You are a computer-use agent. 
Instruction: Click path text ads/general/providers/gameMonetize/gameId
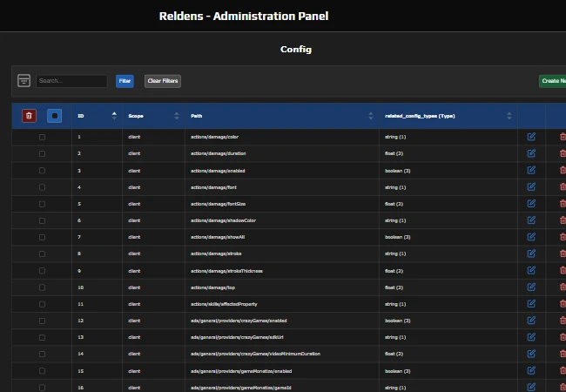pos(240,388)
